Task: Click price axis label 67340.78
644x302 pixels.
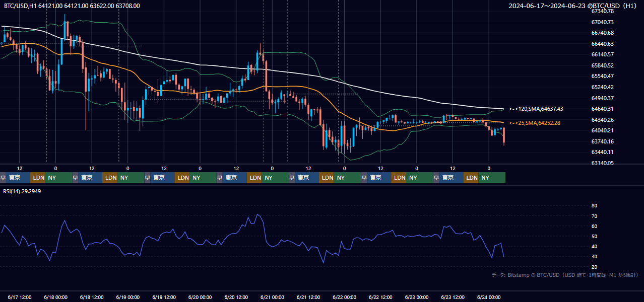Action: (602, 11)
